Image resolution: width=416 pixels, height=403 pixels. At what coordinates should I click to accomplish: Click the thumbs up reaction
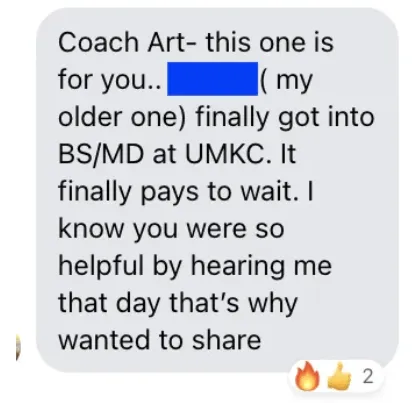(x=340, y=376)
